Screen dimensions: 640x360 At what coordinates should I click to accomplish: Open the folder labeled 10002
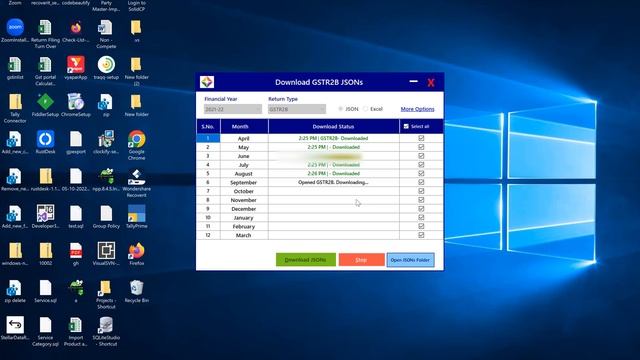pyautogui.click(x=45, y=251)
